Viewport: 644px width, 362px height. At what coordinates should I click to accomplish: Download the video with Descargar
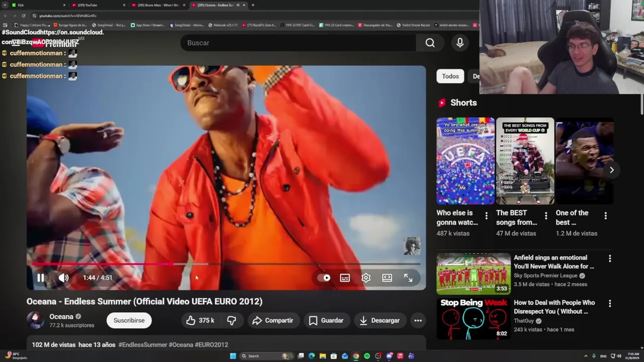click(x=379, y=320)
